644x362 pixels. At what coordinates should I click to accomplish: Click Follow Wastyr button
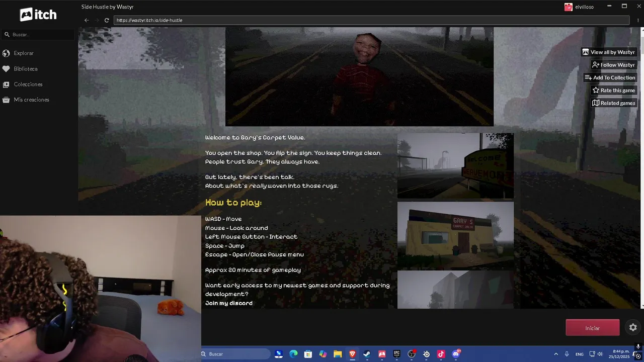pos(614,65)
